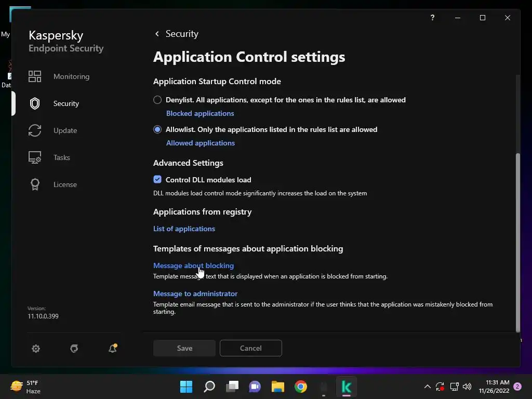Click the version number 11.10.0.399
This screenshot has height=399, width=532.
point(43,316)
